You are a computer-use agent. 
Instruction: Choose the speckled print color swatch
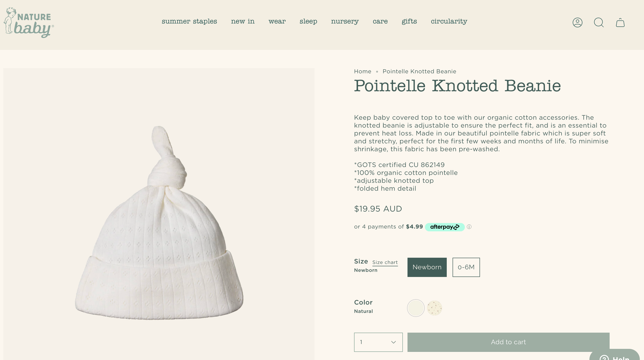tap(434, 308)
